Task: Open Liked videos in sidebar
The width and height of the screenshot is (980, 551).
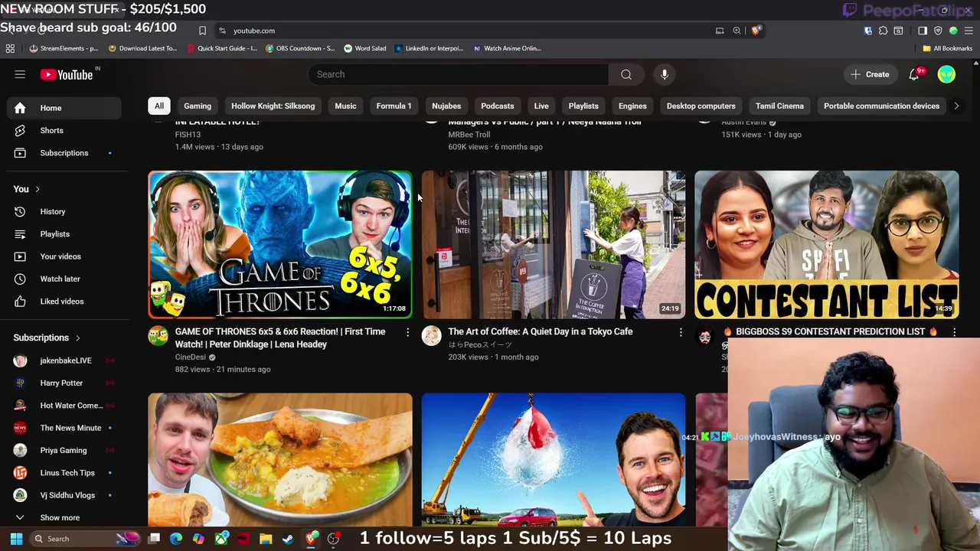Action: pyautogui.click(x=64, y=302)
